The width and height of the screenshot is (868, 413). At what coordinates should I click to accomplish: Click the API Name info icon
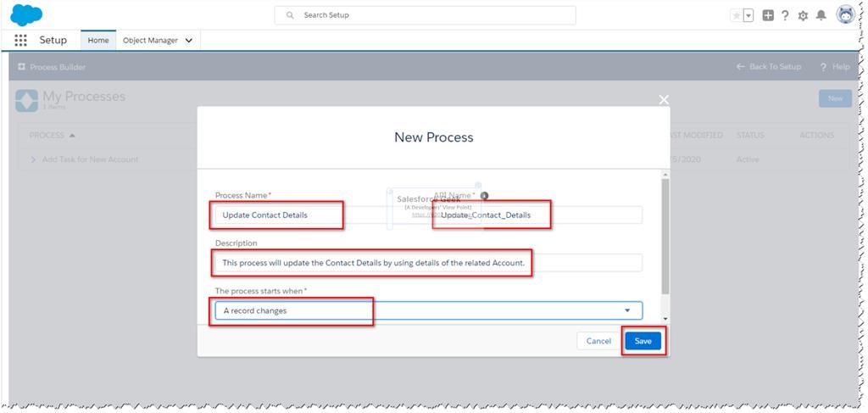[484, 195]
